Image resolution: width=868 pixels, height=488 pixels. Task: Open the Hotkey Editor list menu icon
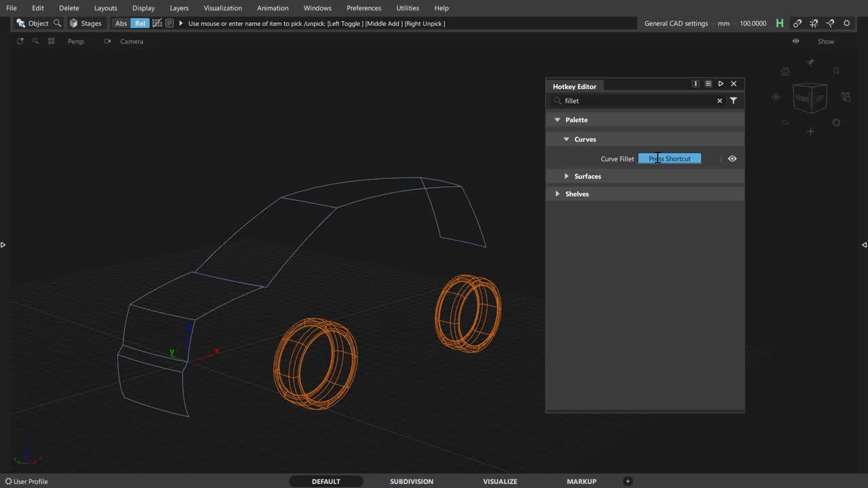(708, 83)
